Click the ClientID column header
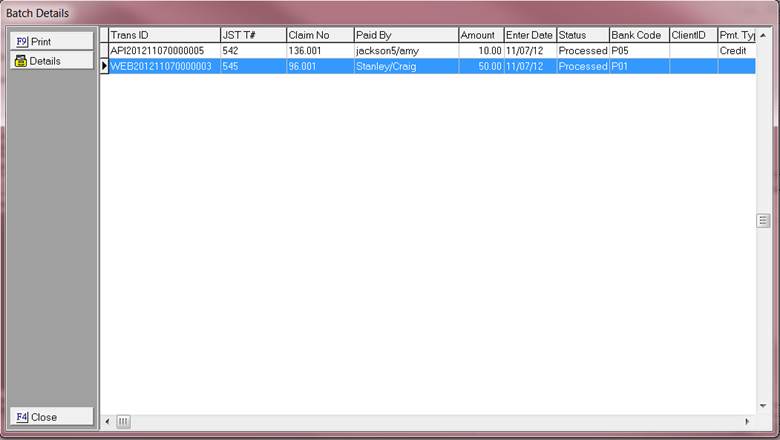780x440 pixels. (x=692, y=35)
